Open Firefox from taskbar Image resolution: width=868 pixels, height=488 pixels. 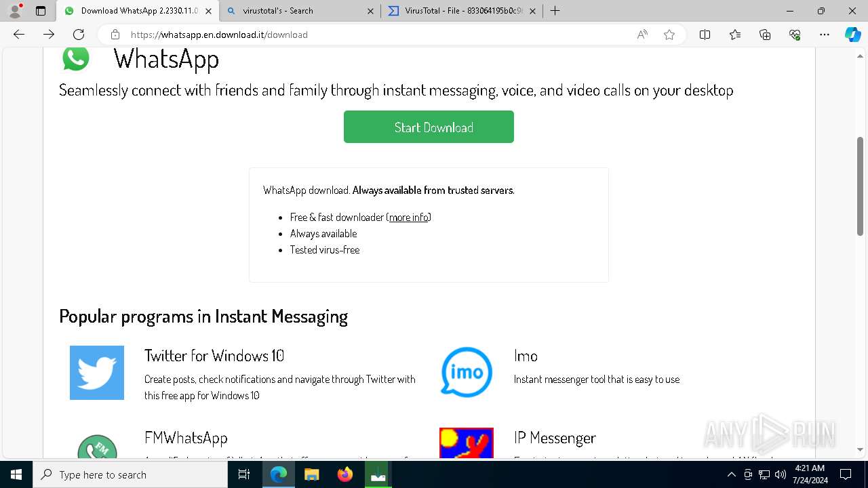click(x=344, y=474)
